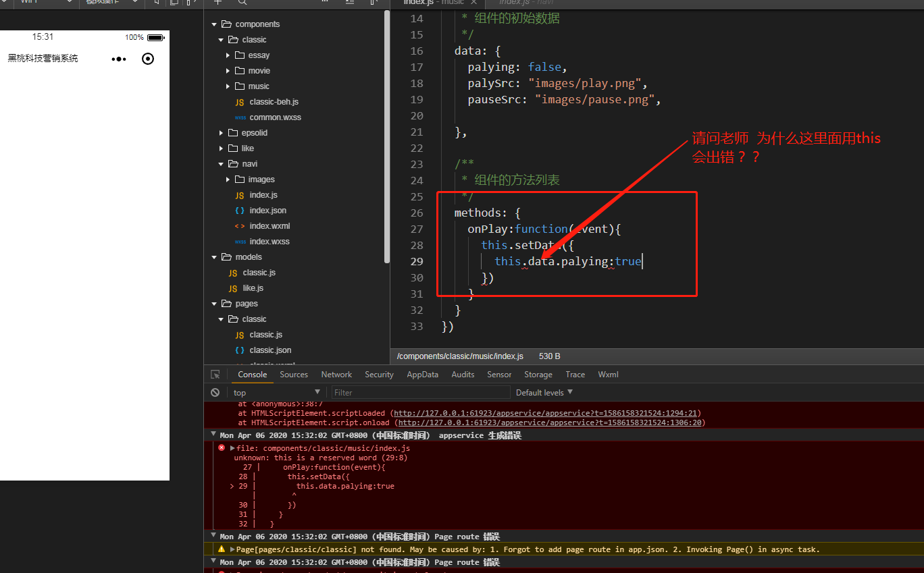Clear the console with the ban icon
This screenshot has height=573, width=924.
tap(215, 393)
